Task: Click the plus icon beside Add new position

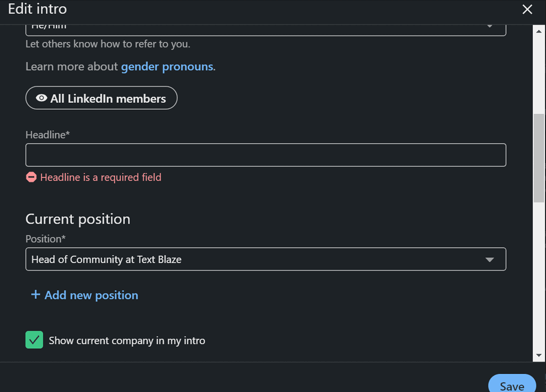Action: [36, 295]
